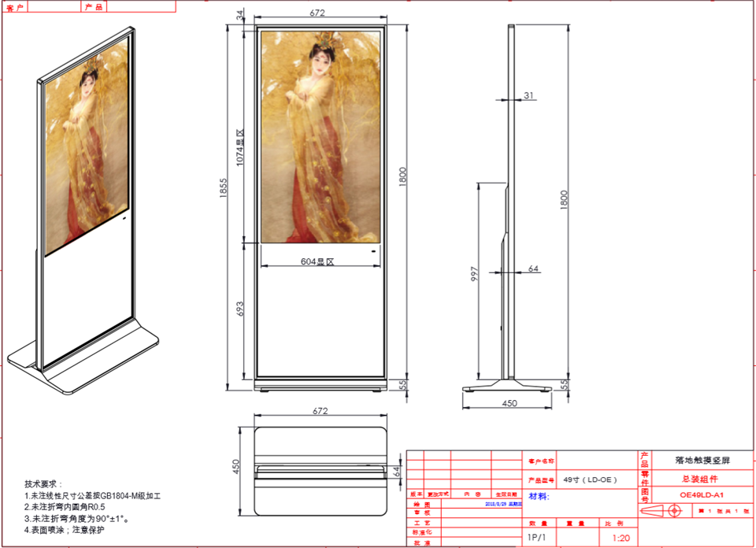Click the 34 bezel dimension at top
The image size is (756, 548).
tap(240, 15)
